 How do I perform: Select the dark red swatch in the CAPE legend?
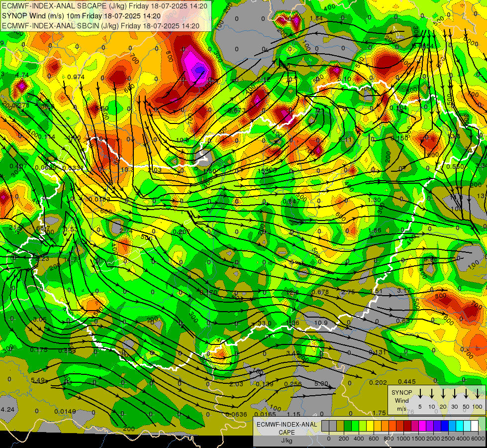pos(407,426)
